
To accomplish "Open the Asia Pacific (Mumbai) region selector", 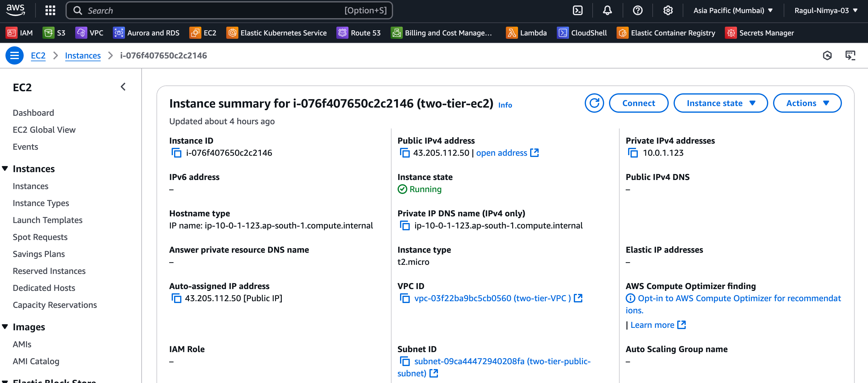I will point(733,10).
